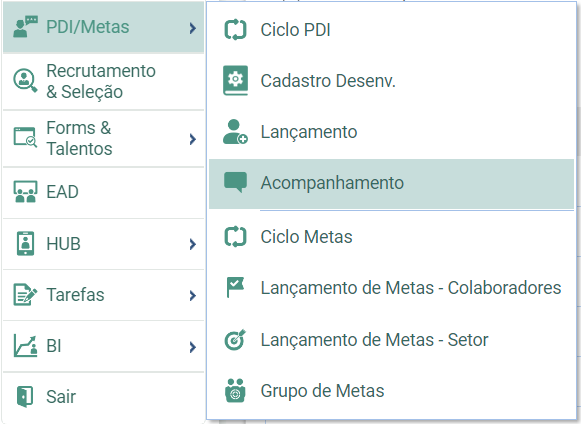Click the Acompanhamento speech bubble icon
Viewport: 581px width, 424px height.
pos(235,182)
